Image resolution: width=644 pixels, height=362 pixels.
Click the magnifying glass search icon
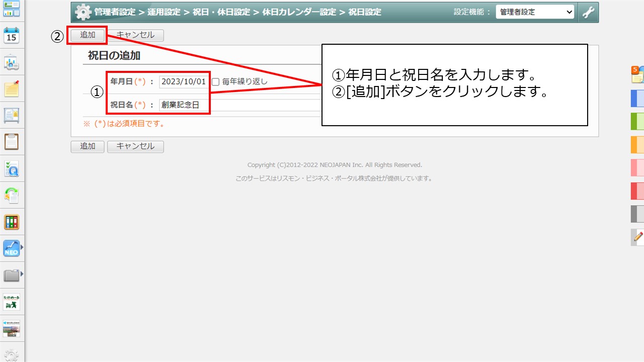click(x=11, y=168)
